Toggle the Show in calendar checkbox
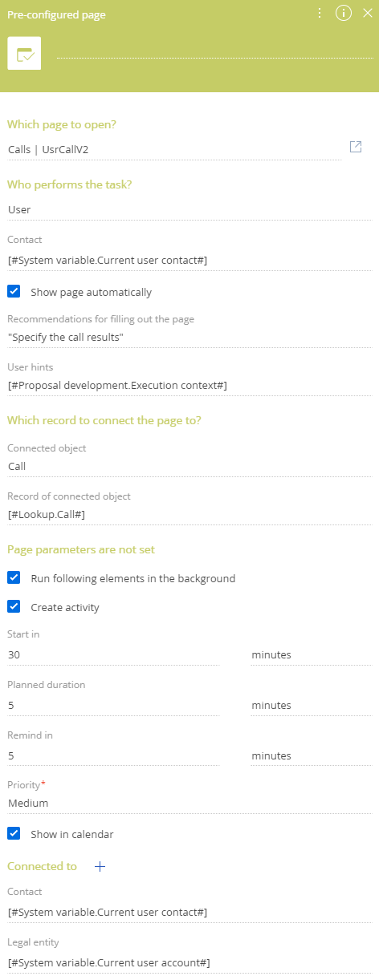This screenshot has height=980, width=379. (x=14, y=834)
